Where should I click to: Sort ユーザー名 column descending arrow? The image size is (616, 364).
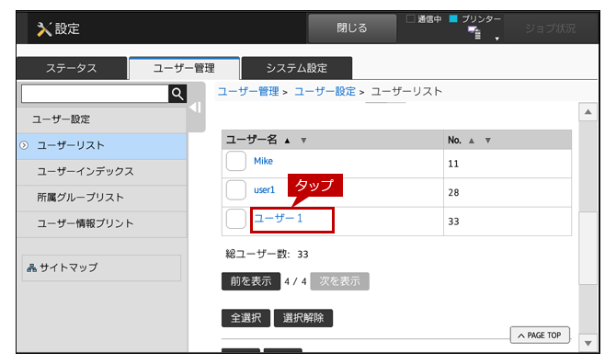tap(303, 141)
